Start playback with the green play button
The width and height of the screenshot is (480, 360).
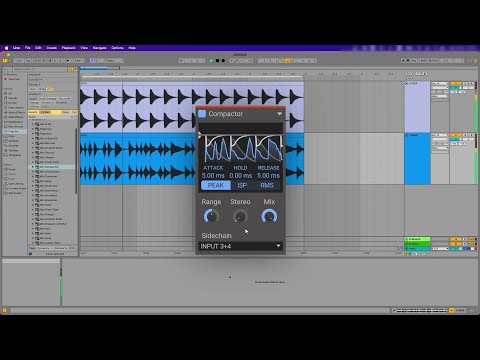coord(211,61)
